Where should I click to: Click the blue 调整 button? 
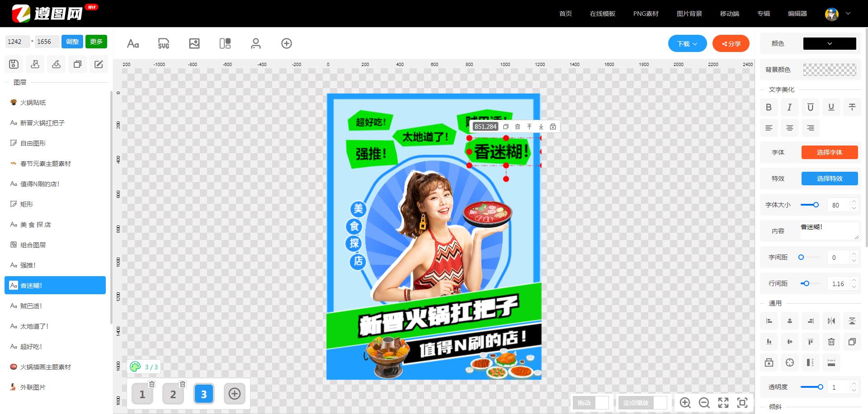click(72, 42)
